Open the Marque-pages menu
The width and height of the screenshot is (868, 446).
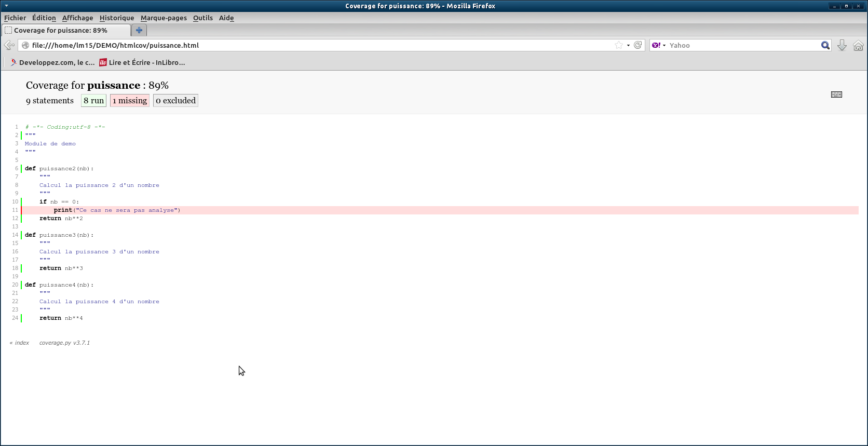pos(164,18)
